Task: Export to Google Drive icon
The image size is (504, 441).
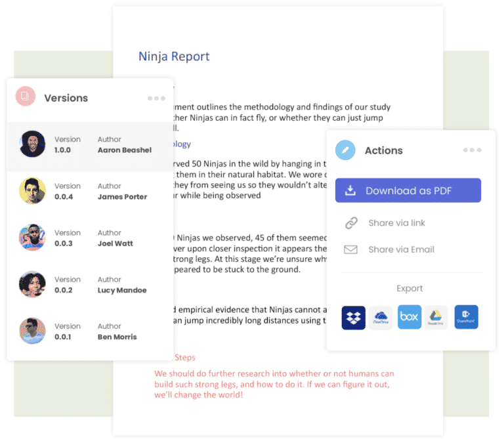Action: click(436, 318)
